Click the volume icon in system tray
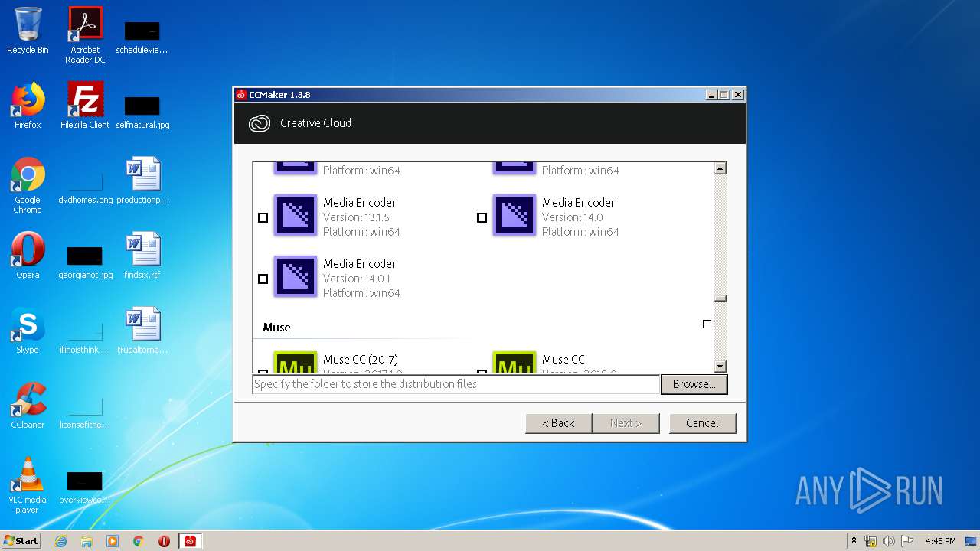This screenshot has width=980, height=551. click(889, 541)
